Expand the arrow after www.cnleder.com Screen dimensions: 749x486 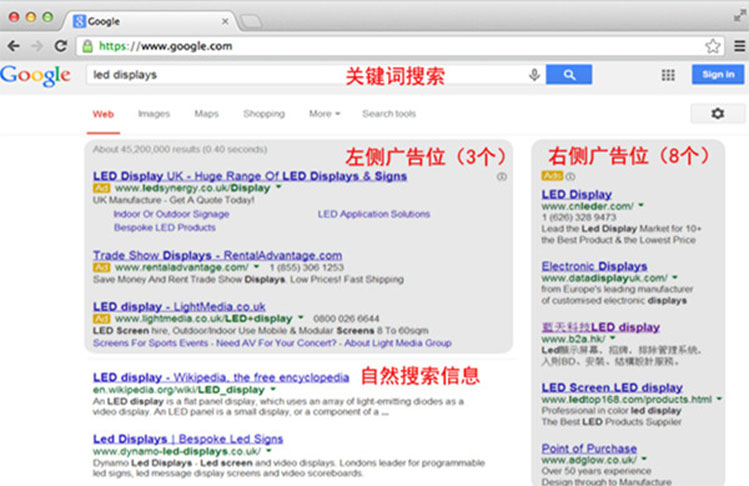click(641, 205)
